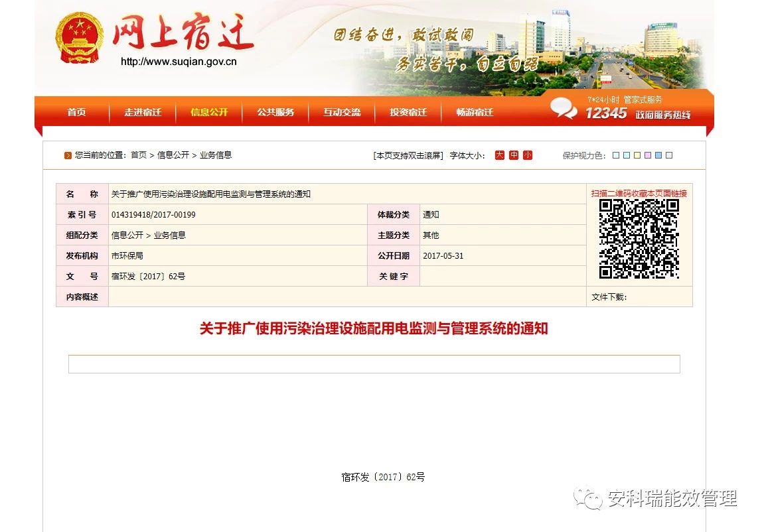
Task: Select the solid blue eye-protection color swatch
Action: pyautogui.click(x=658, y=155)
